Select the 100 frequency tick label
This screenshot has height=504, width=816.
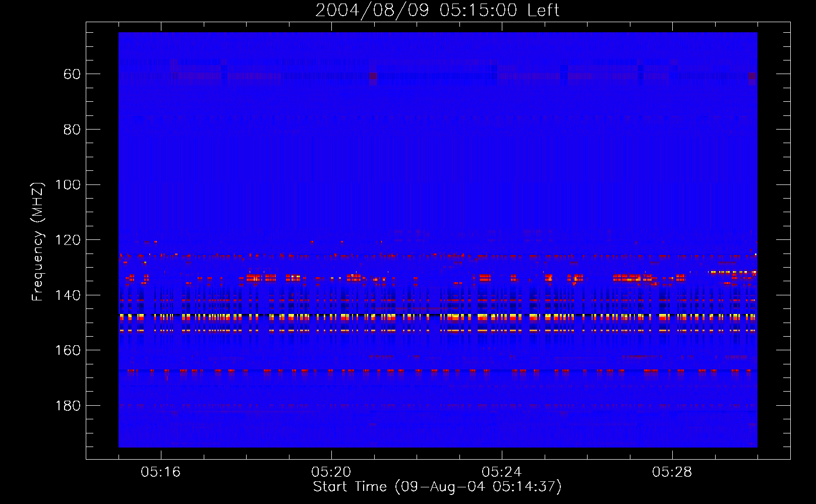68,184
